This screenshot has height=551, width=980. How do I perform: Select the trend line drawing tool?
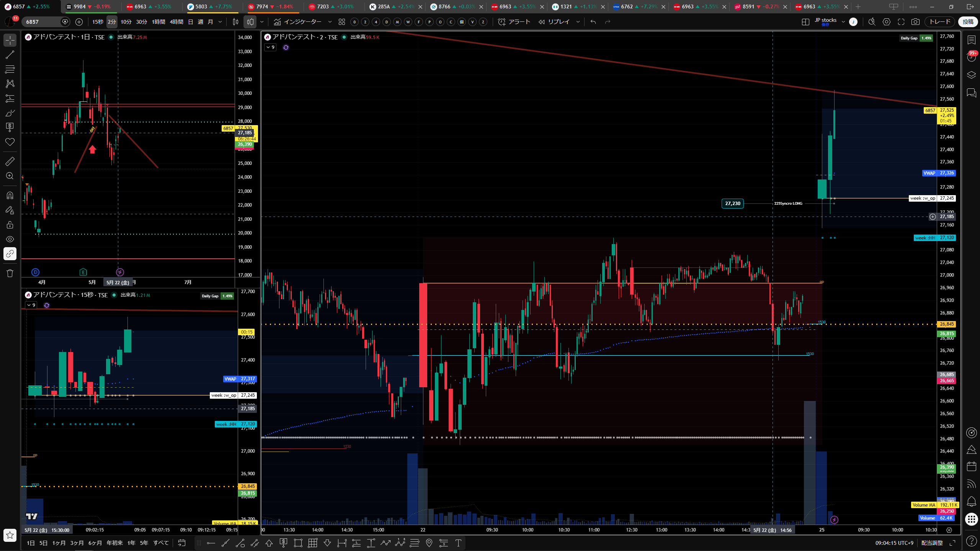point(10,55)
